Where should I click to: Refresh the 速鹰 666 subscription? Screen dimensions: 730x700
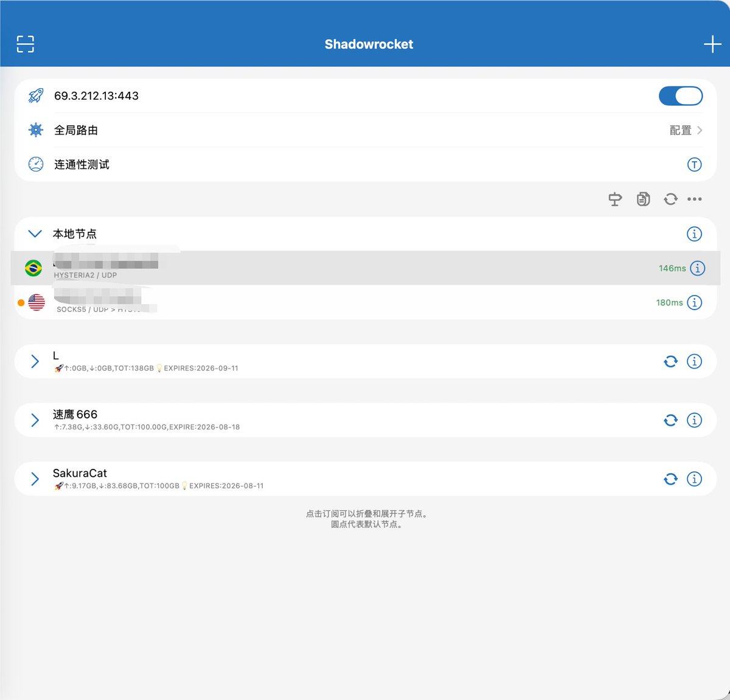point(670,420)
